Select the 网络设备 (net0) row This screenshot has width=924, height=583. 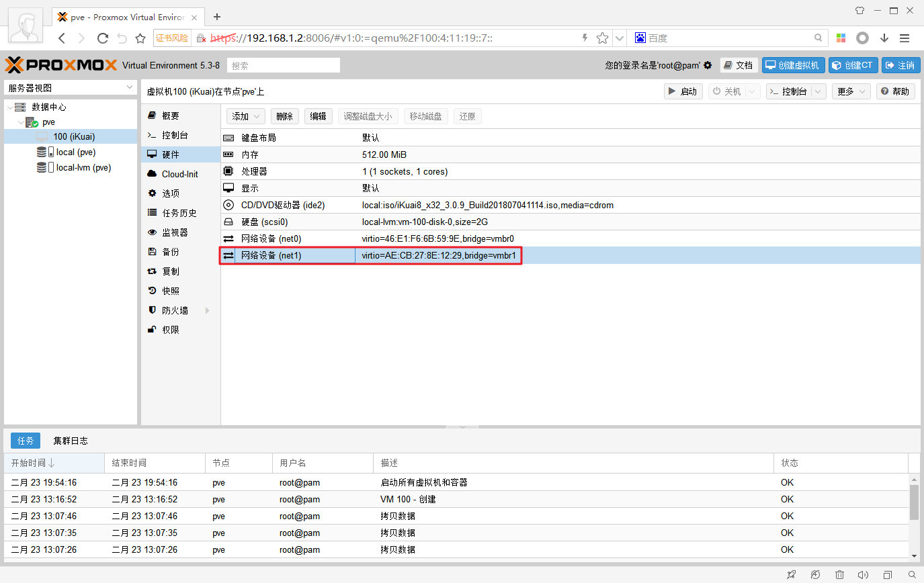(571, 238)
